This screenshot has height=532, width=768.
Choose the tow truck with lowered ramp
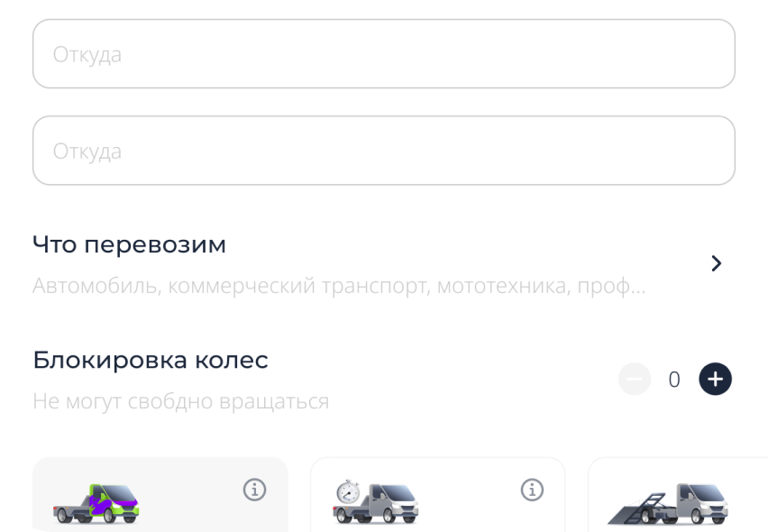tap(668, 503)
